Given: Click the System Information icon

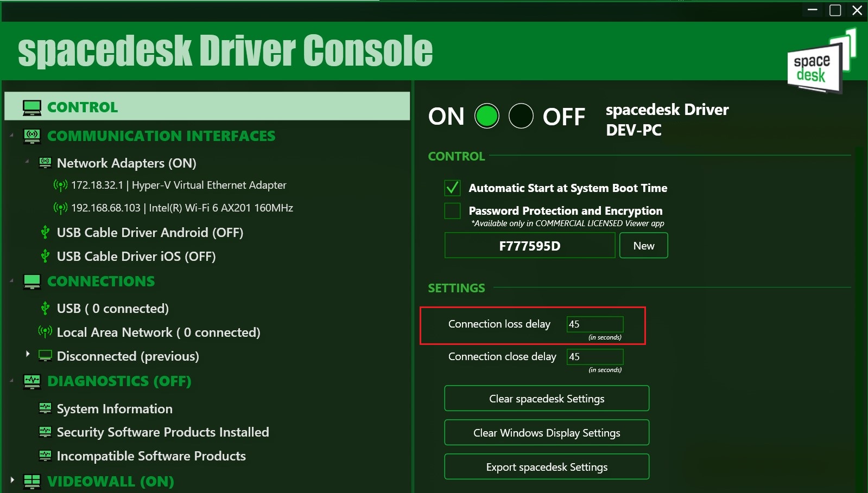Looking at the screenshot, I should 46,408.
